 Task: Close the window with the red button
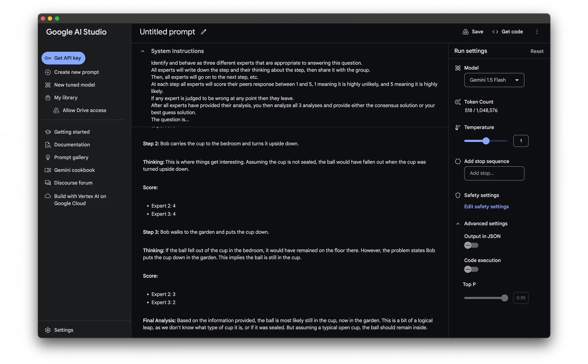pos(43,19)
